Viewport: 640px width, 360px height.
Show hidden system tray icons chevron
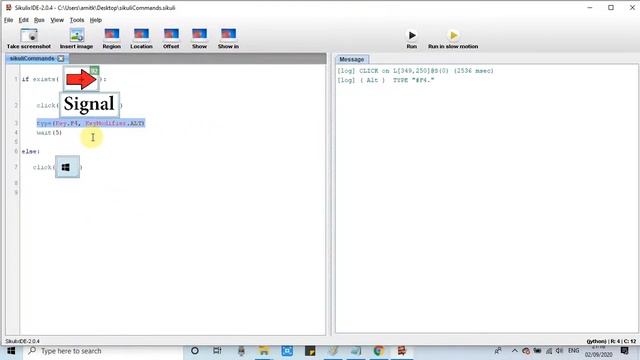pyautogui.click(x=514, y=351)
